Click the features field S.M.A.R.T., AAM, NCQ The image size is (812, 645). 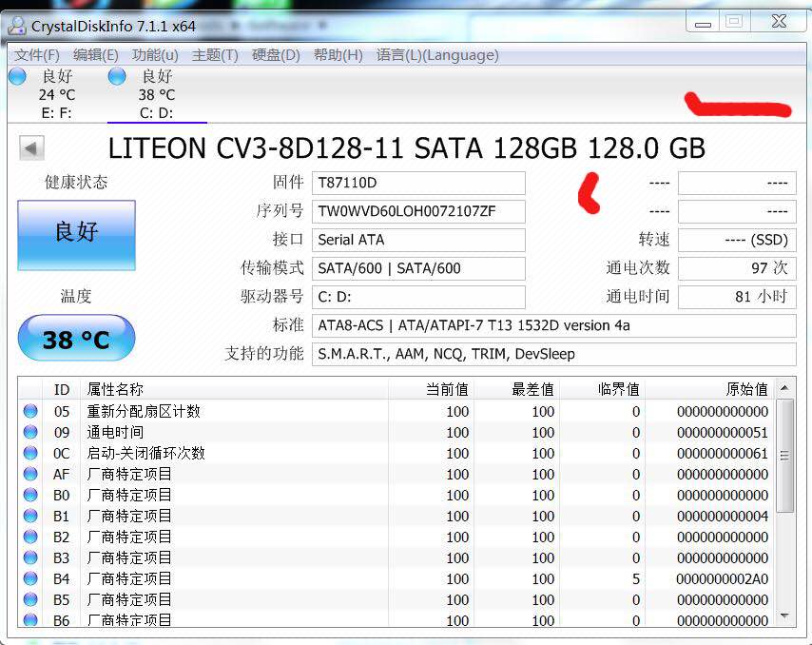(x=554, y=354)
